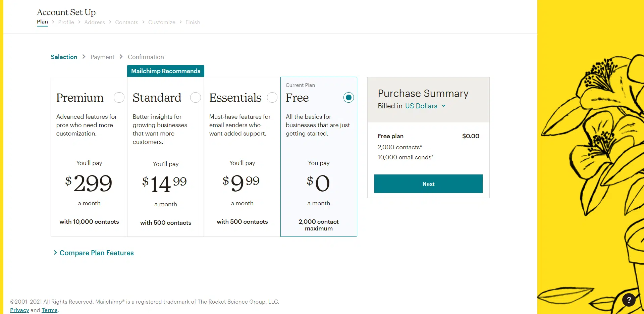This screenshot has height=314, width=644.
Task: Go to the Customize setup step
Action: (x=162, y=22)
